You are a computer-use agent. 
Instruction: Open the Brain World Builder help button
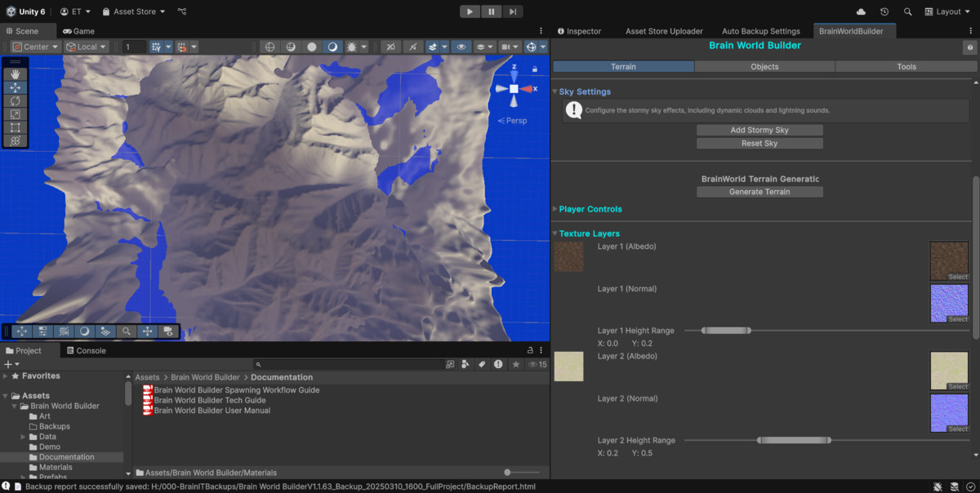[970, 48]
